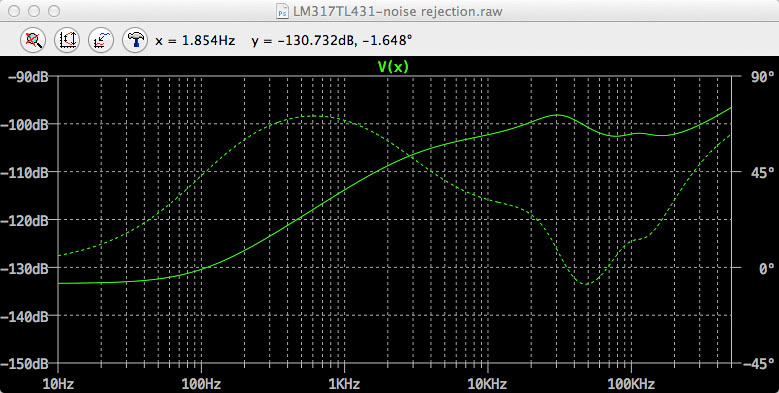The image size is (779, 393).
Task: Open the pick visible traces tool
Action: 101,40
